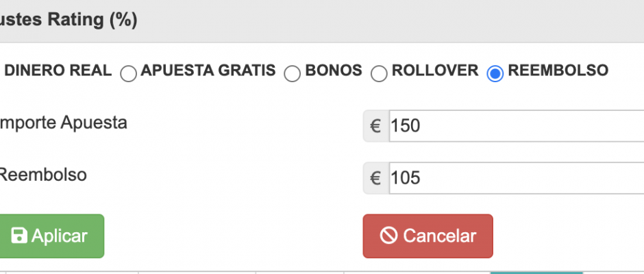Click the floppy disk icon in Aplicar
The image size is (644, 274).
pyautogui.click(x=19, y=236)
